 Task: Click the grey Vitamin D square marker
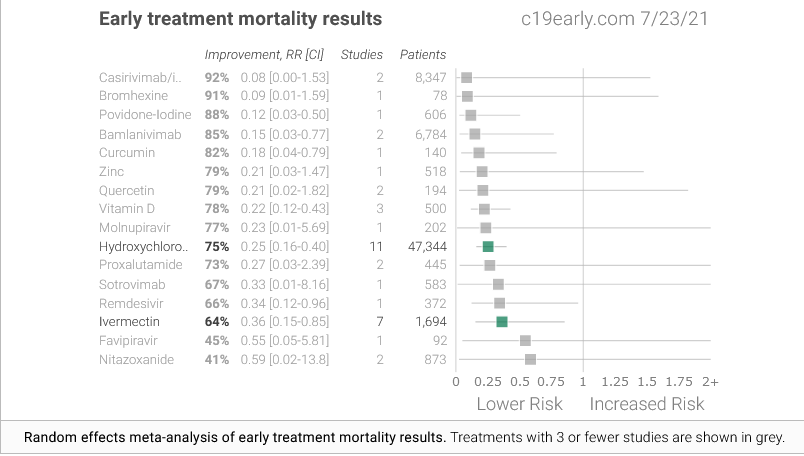pyautogui.click(x=484, y=209)
